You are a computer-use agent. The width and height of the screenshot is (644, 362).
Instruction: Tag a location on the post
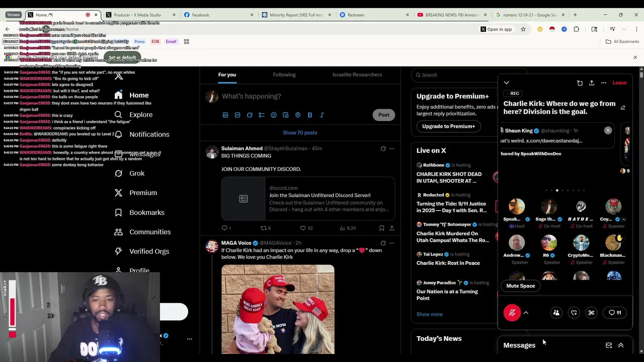click(x=298, y=115)
